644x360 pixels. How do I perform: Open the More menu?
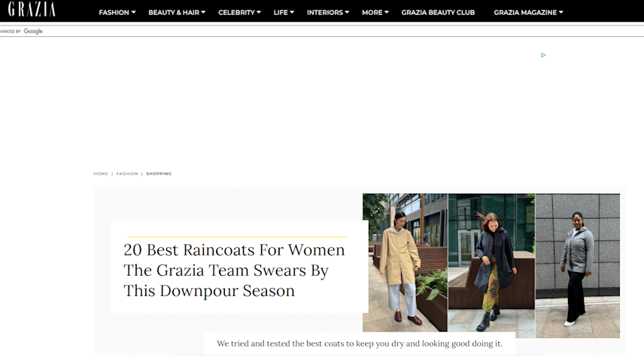(372, 12)
